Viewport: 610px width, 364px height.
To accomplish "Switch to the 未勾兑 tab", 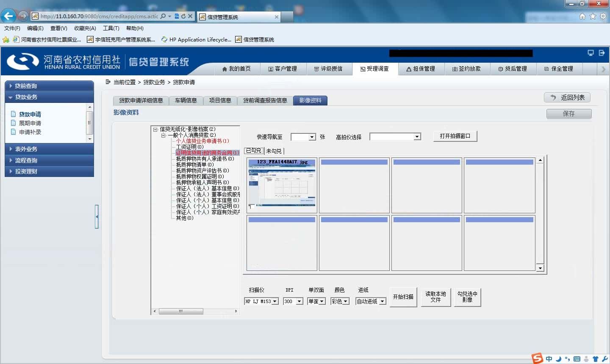I will tap(274, 151).
